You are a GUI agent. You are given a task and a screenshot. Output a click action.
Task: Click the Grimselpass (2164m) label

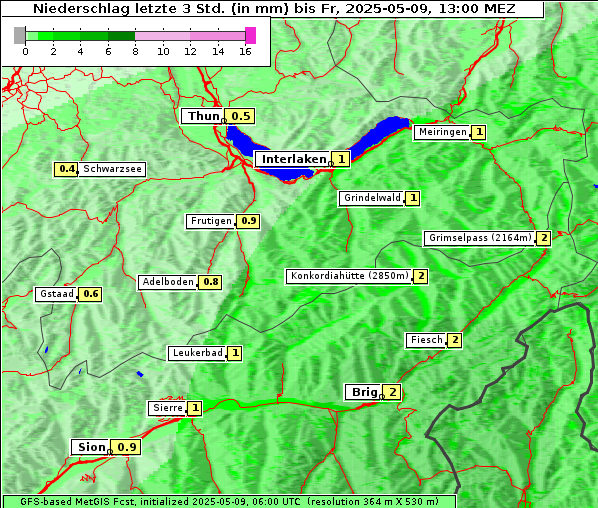tap(480, 238)
